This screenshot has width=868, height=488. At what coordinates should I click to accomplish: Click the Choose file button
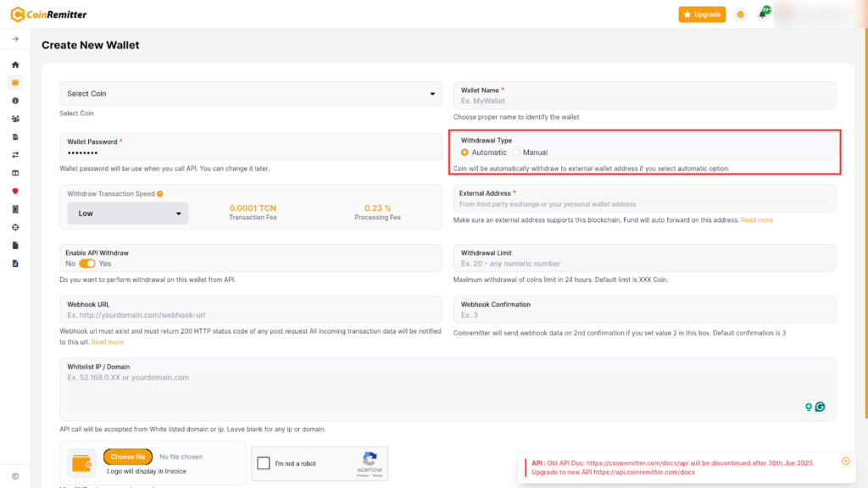point(128,457)
